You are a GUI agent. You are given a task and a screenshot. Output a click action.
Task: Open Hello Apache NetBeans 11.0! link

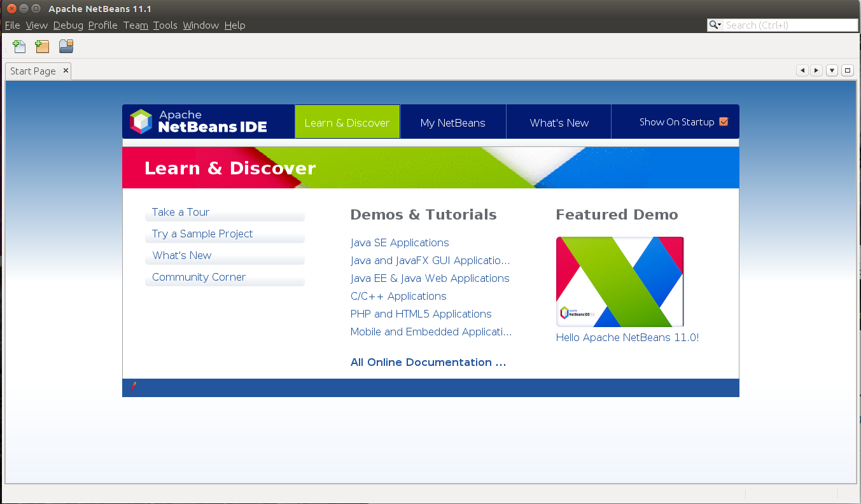(627, 337)
